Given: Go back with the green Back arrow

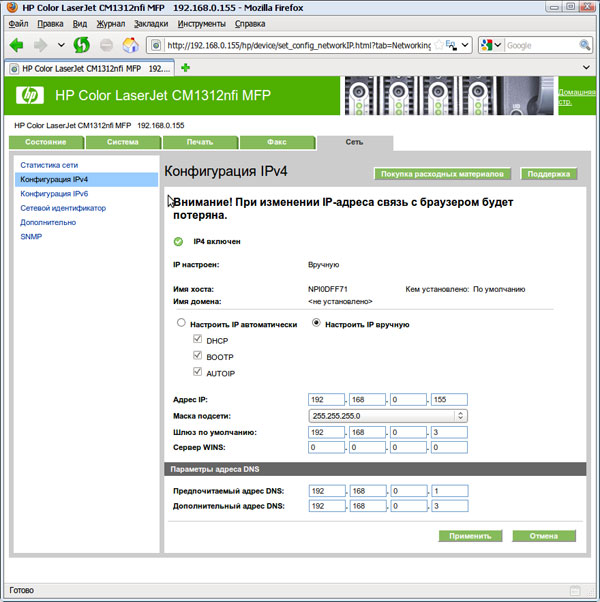Looking at the screenshot, I should [x=17, y=45].
